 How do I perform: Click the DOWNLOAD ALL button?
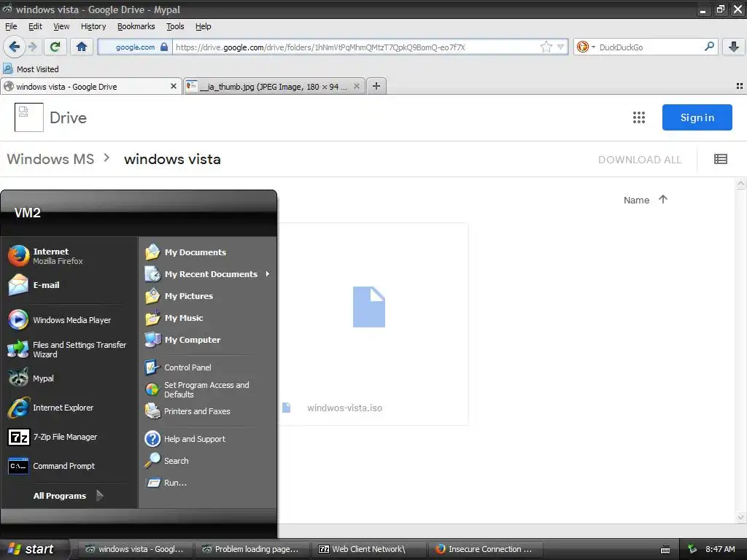[x=639, y=160]
